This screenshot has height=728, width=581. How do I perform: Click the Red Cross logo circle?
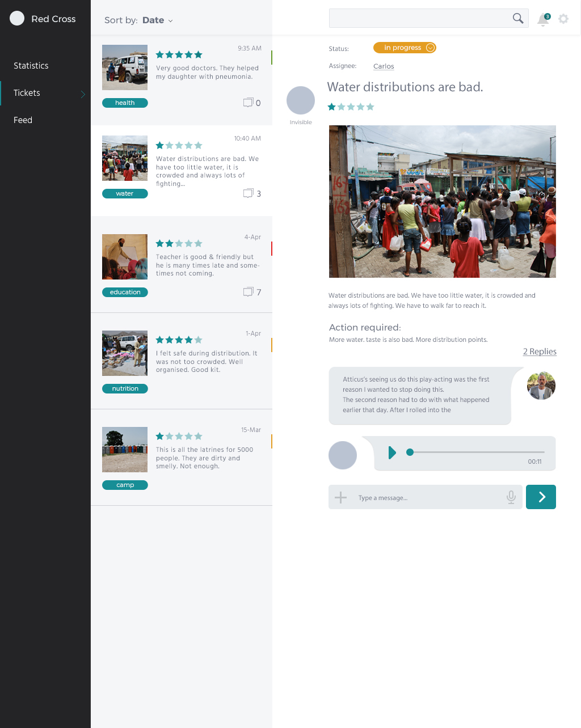pyautogui.click(x=17, y=18)
